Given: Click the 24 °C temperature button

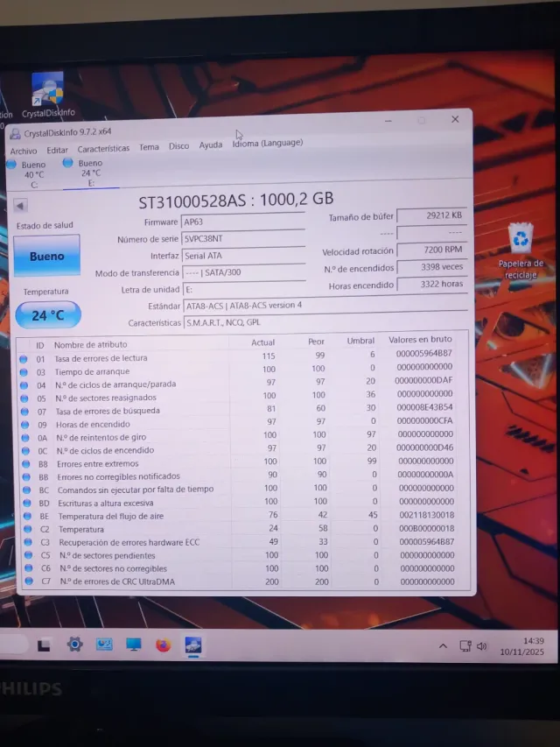Looking at the screenshot, I should [48, 315].
